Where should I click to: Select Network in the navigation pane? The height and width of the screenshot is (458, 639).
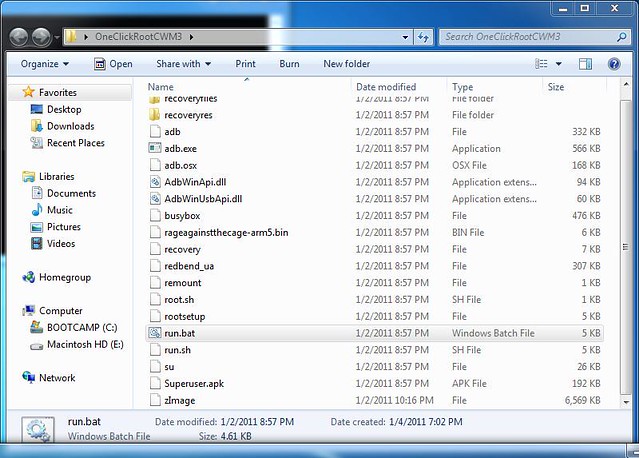[x=57, y=378]
